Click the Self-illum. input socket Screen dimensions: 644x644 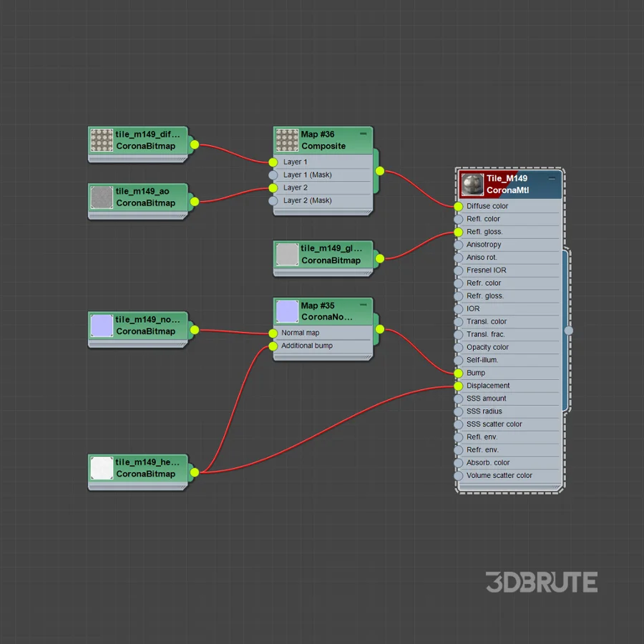(x=459, y=360)
